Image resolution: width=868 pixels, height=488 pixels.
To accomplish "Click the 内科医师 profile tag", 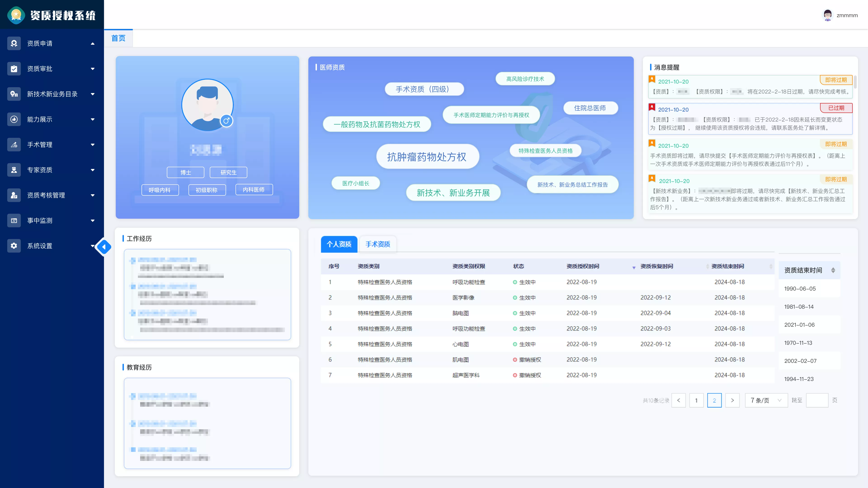I will pyautogui.click(x=254, y=190).
